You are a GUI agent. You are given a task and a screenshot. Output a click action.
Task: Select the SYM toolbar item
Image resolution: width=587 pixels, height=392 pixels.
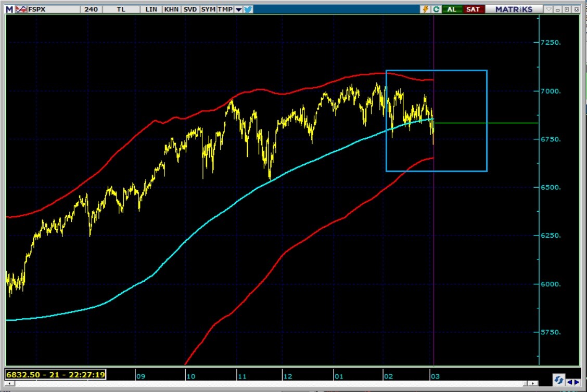[x=208, y=9]
